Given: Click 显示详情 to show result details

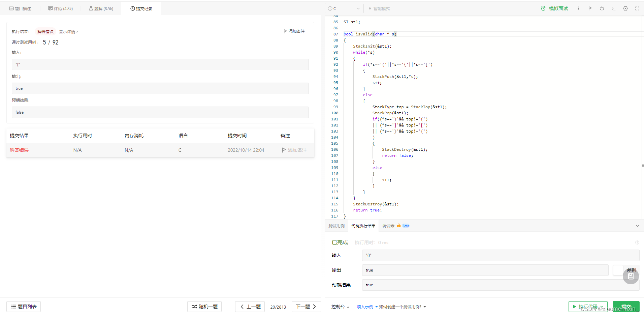Looking at the screenshot, I should point(68,31).
